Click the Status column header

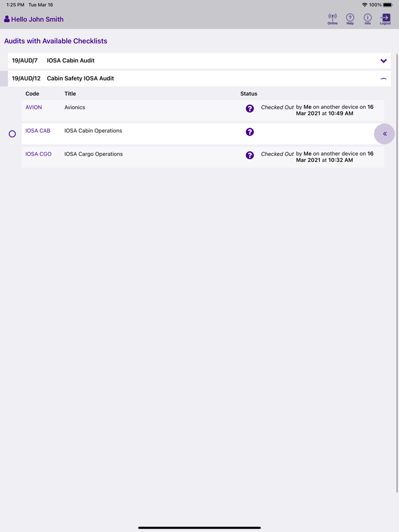(249, 93)
